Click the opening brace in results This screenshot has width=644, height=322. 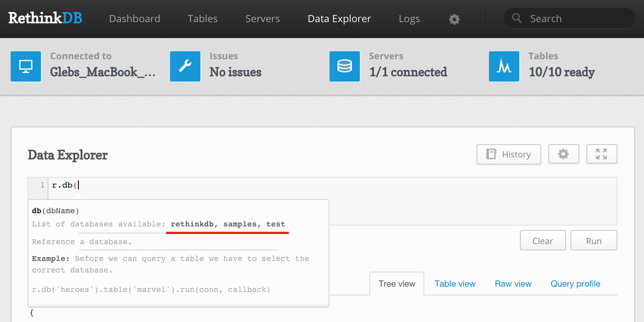point(31,313)
